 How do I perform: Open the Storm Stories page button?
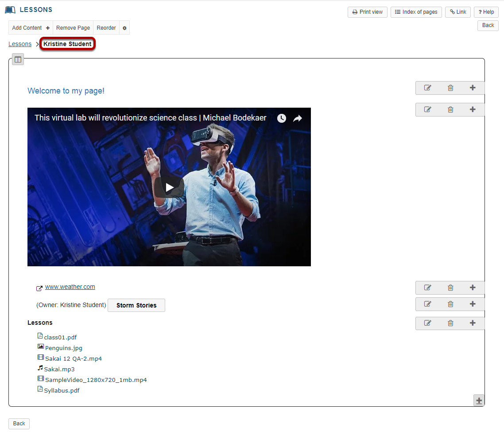pyautogui.click(x=136, y=305)
